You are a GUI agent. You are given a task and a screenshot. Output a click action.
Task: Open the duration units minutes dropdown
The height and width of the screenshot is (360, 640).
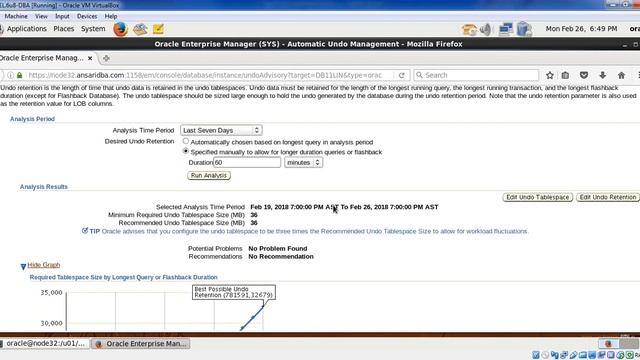click(x=304, y=162)
